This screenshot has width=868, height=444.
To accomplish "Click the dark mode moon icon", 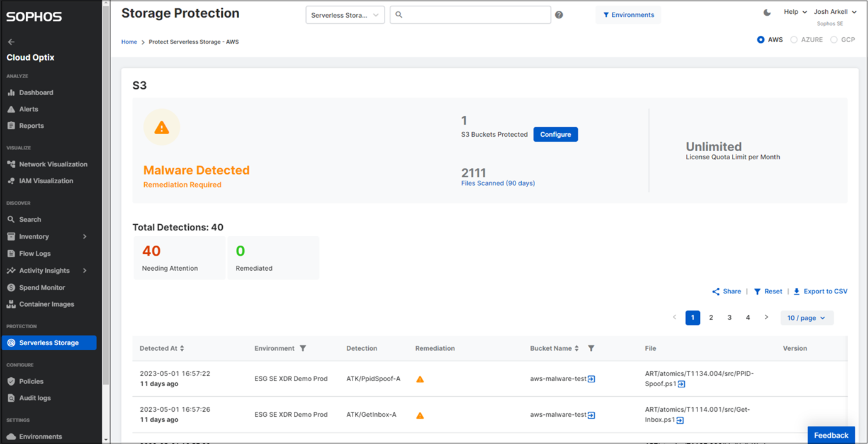I will click(x=767, y=12).
